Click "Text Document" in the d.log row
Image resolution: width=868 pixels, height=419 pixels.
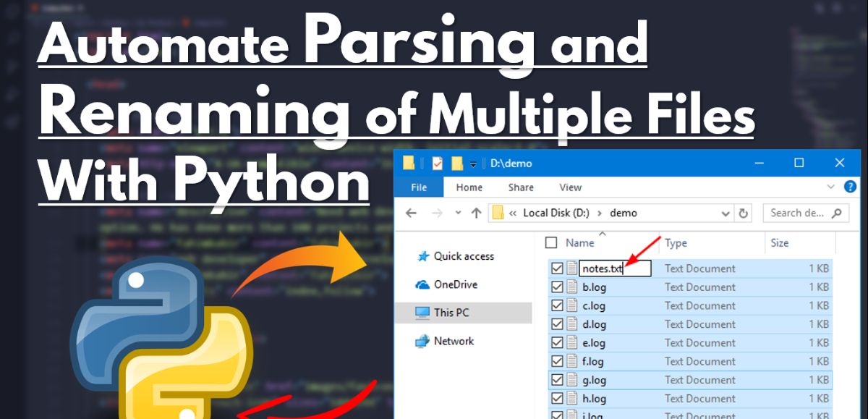[700, 324]
